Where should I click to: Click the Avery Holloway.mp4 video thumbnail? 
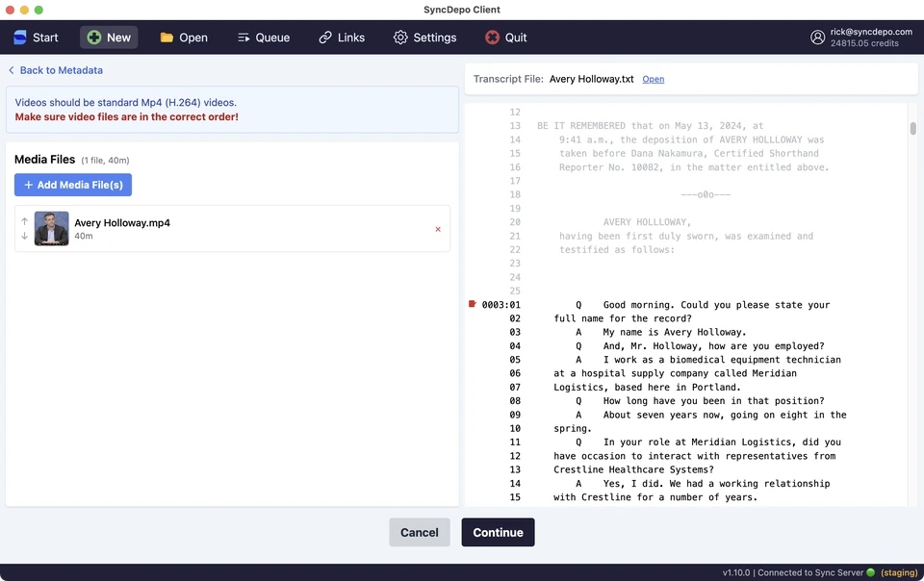click(51, 228)
